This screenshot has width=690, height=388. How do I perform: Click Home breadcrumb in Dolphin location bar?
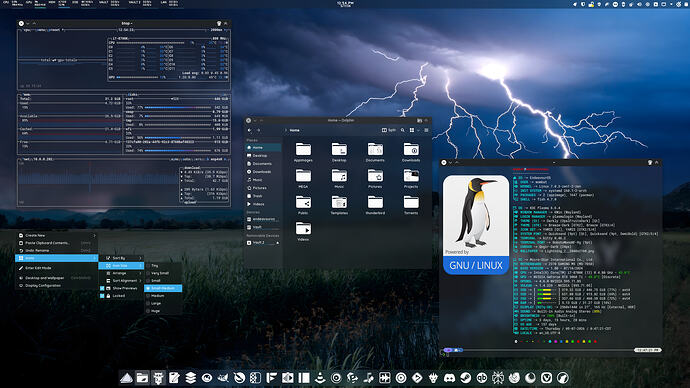pyautogui.click(x=294, y=130)
